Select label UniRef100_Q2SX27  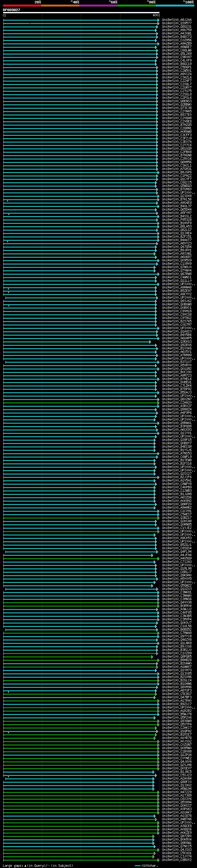(177, 474)
